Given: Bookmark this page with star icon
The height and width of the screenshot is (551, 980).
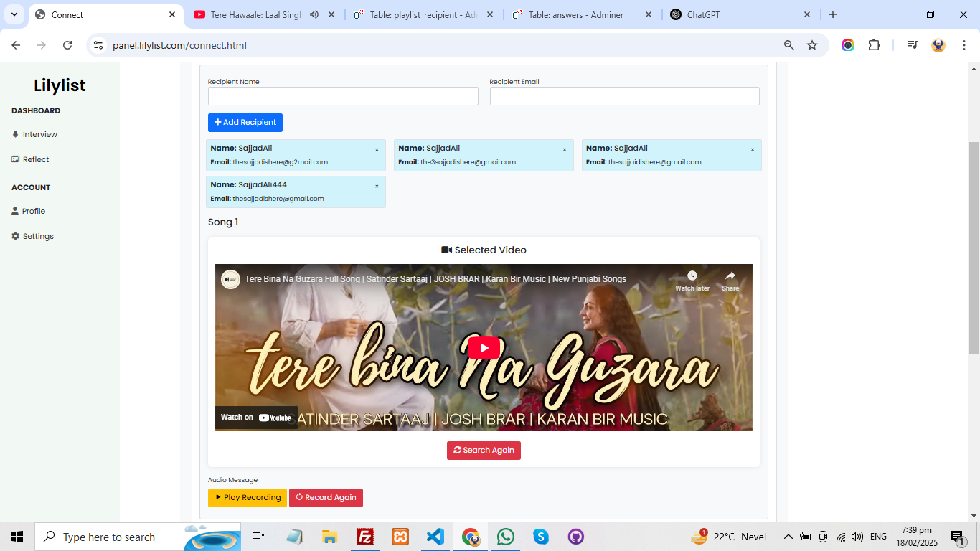Looking at the screenshot, I should click(812, 45).
